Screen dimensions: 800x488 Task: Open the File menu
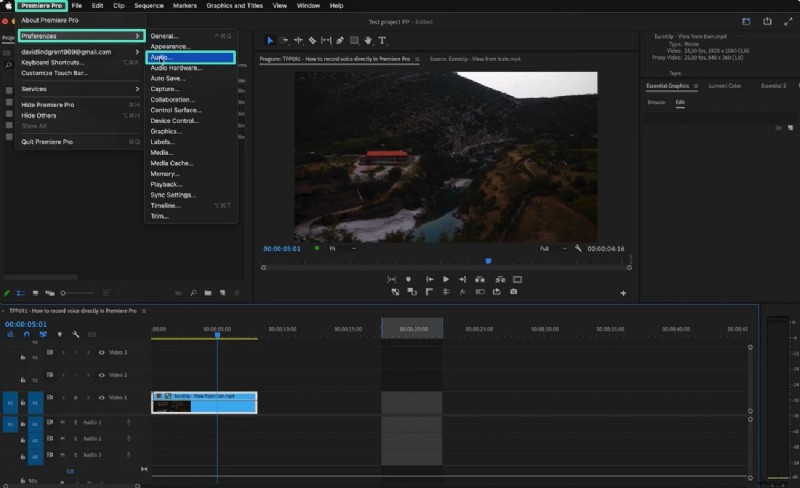coord(77,6)
